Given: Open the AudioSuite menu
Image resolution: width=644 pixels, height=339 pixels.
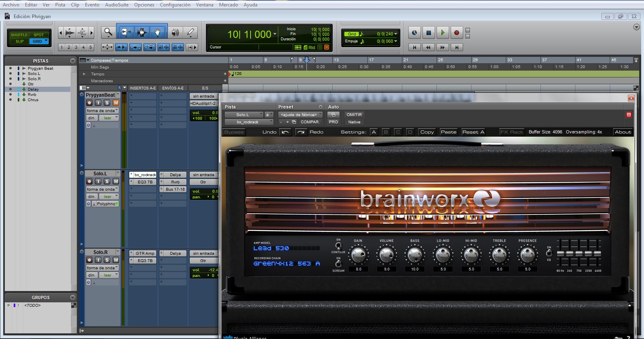Looking at the screenshot, I should [117, 5].
